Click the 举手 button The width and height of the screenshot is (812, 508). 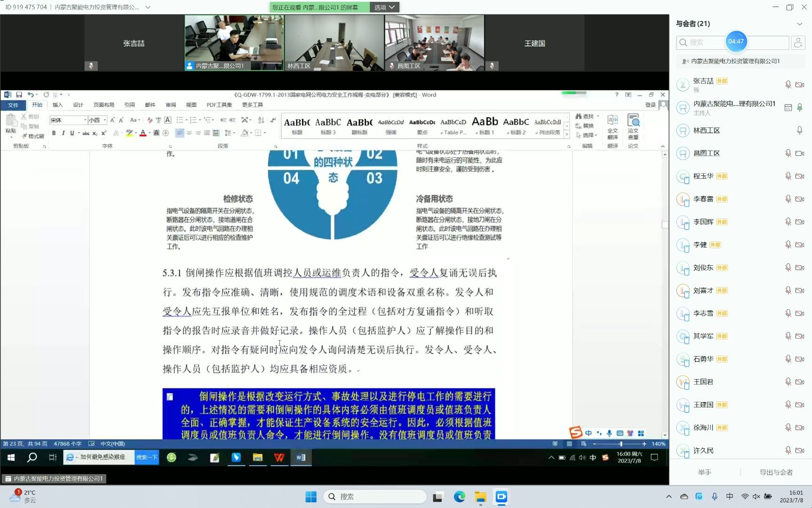point(704,472)
